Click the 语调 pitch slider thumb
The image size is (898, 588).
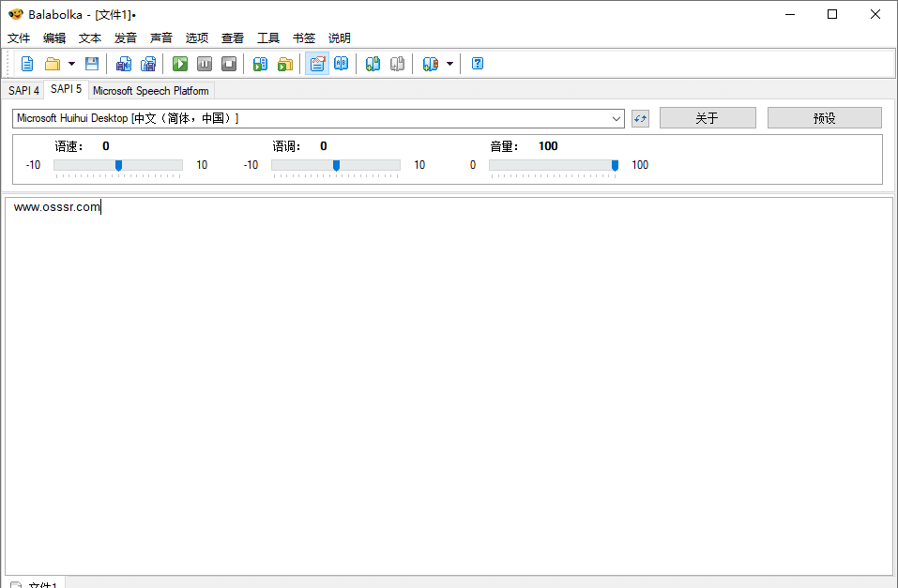(336, 165)
